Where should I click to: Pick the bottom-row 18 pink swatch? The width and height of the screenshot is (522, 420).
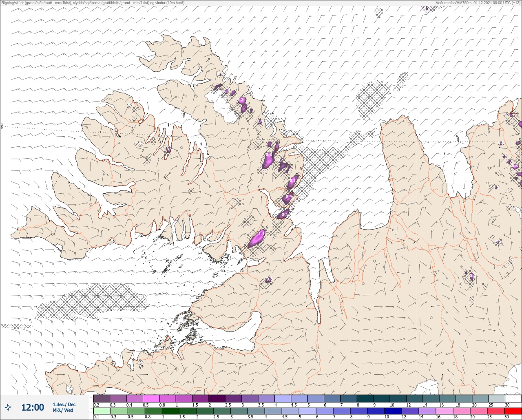click(x=462, y=411)
